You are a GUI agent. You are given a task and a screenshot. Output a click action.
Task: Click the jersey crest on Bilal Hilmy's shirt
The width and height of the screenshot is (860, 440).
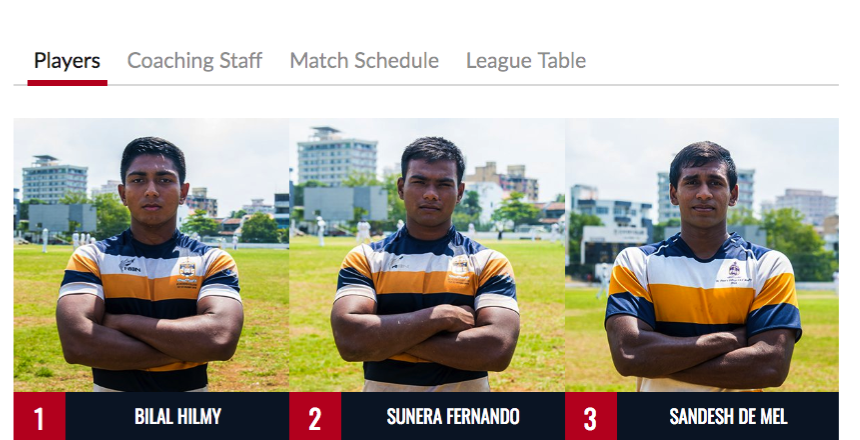click(x=188, y=270)
